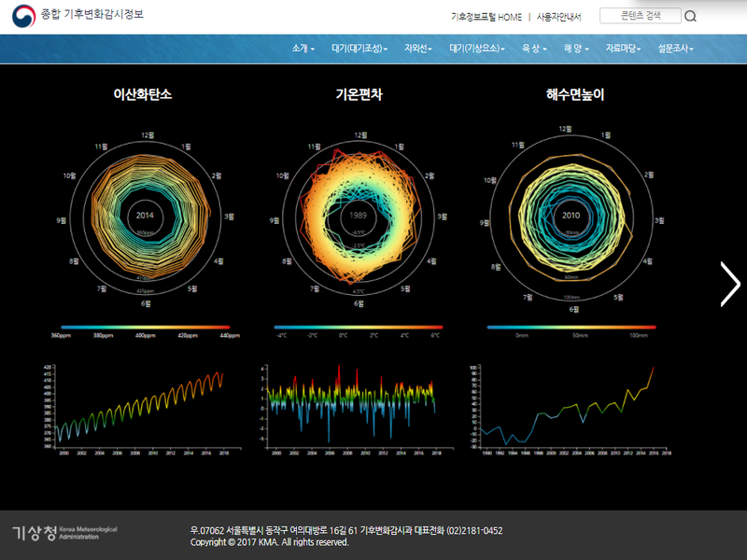Click the search magnifier icon
The image size is (747, 560).
(691, 16)
